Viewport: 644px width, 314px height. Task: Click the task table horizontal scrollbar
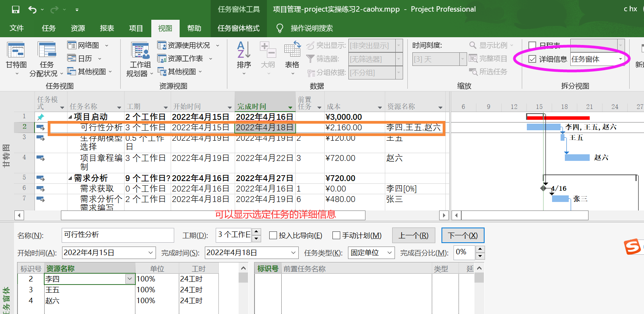tap(213, 215)
